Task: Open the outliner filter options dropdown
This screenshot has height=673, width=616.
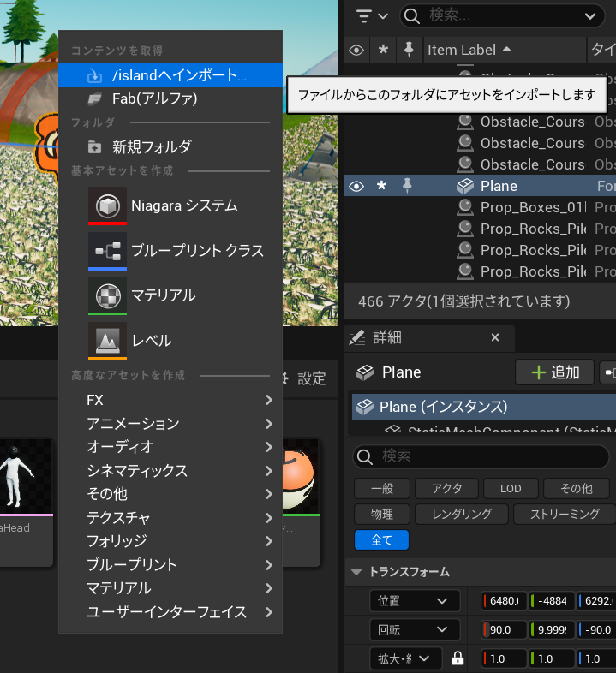Action: (x=372, y=16)
